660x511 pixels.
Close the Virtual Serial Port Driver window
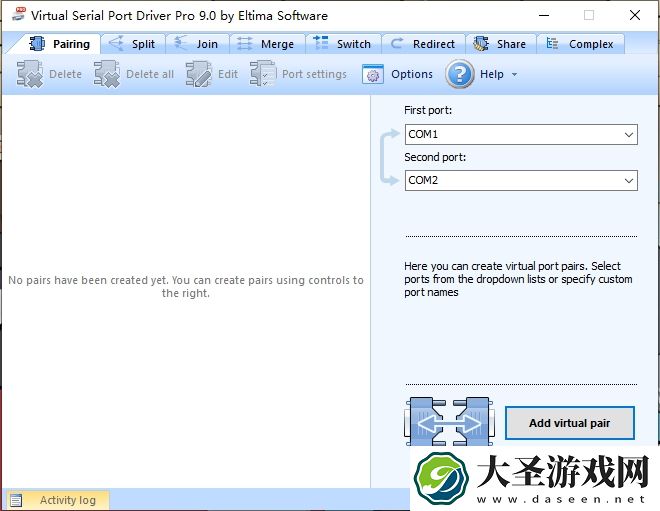pyautogui.click(x=634, y=16)
